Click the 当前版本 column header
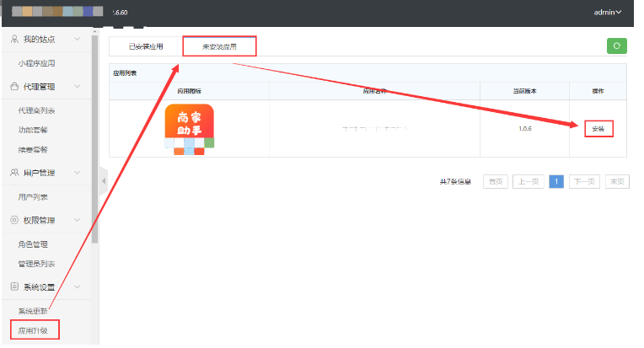Viewport: 644px width, 348px height. tap(525, 91)
